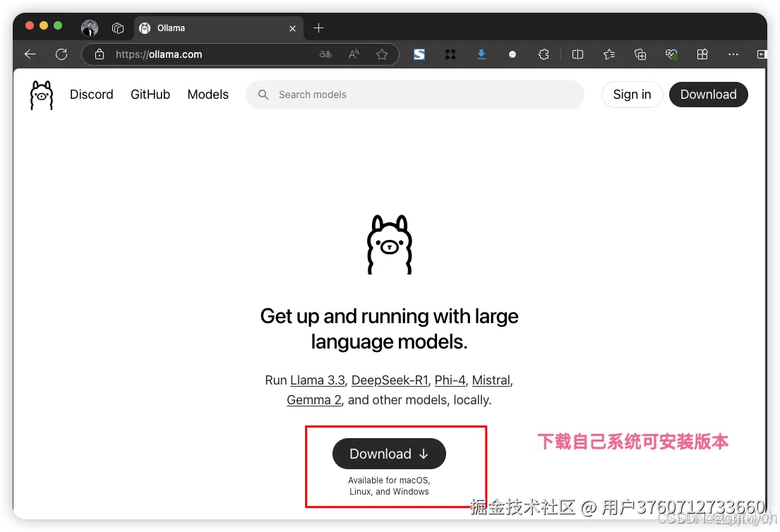Screen dimensions: 780x532
Task: Select the Ollama browser tab
Action: [x=218, y=28]
